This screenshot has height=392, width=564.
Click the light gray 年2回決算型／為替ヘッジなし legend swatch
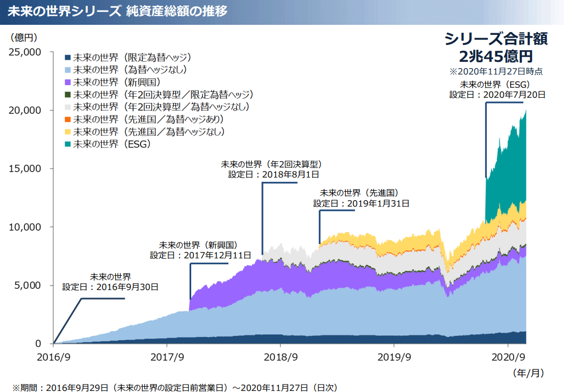click(x=68, y=107)
